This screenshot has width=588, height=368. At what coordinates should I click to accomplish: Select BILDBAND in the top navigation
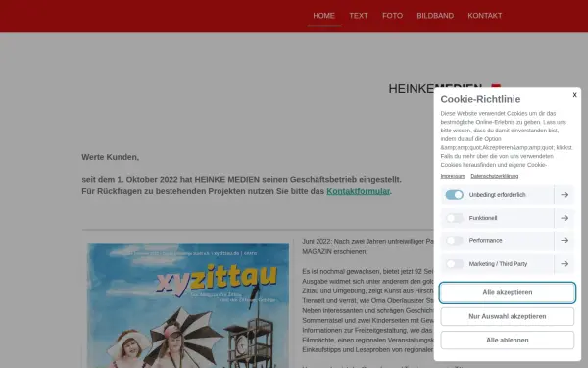coord(435,16)
